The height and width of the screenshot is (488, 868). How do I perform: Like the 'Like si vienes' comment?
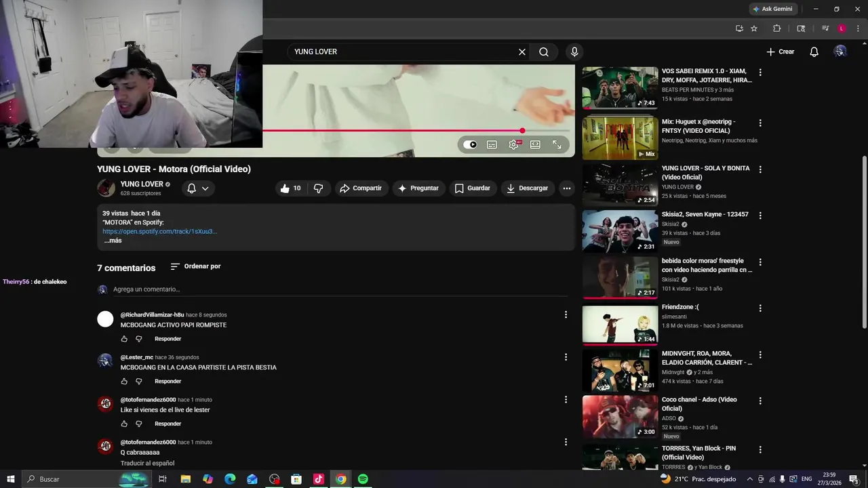[124, 424]
